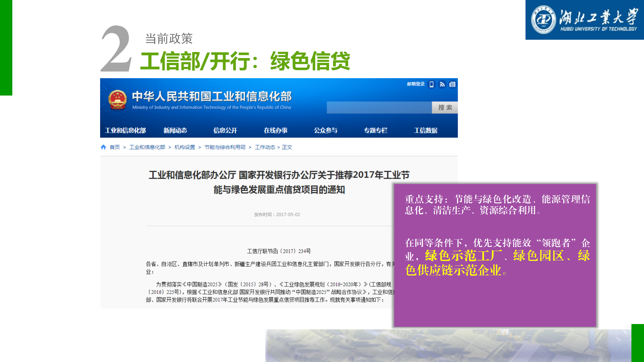The image size is (644, 362).
Task: Click the paragraph starting 为贯彻落实《中国制造2025》
Action: coord(270,292)
